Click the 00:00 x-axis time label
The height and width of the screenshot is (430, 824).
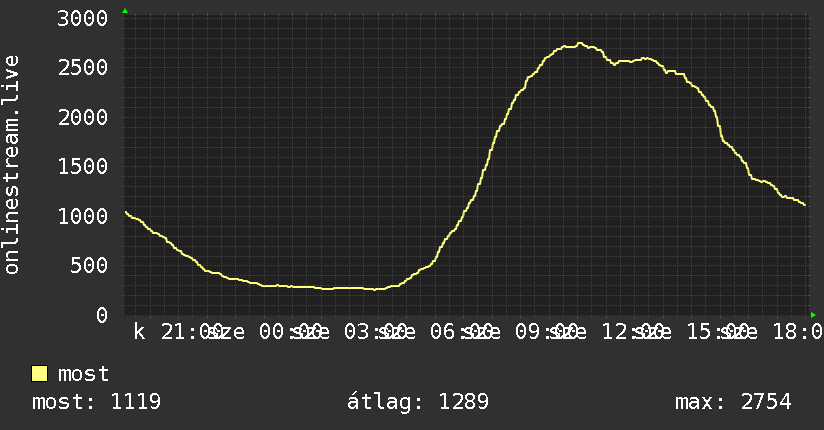click(x=291, y=332)
